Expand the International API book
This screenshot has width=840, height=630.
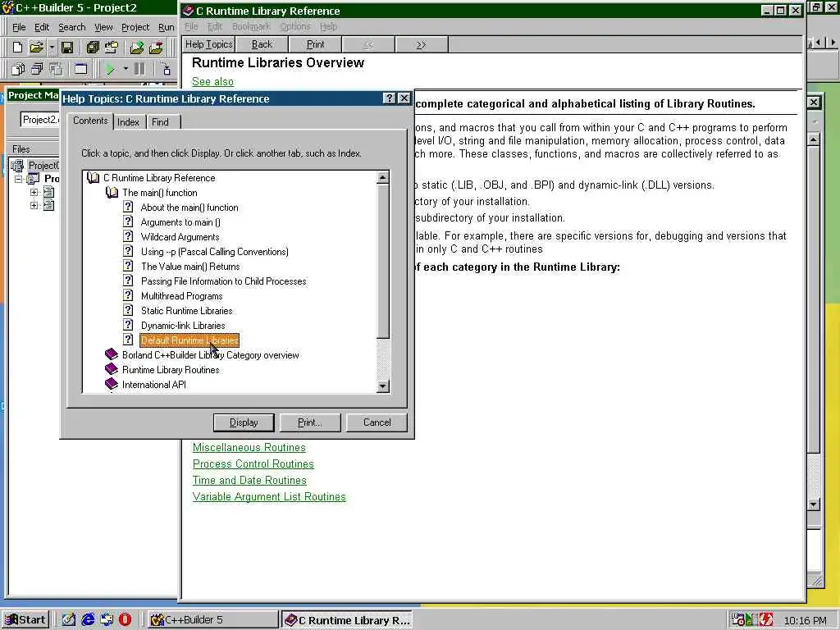coord(112,384)
